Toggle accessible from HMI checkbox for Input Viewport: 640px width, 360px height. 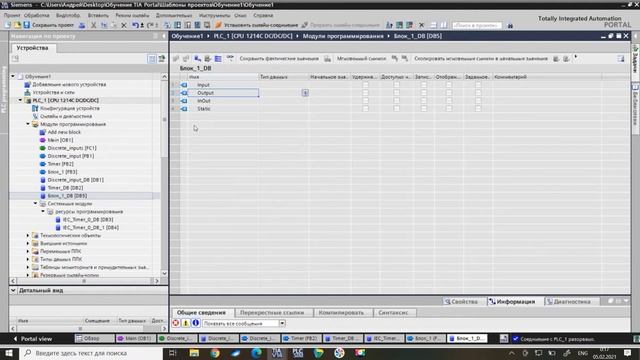[x=396, y=85]
